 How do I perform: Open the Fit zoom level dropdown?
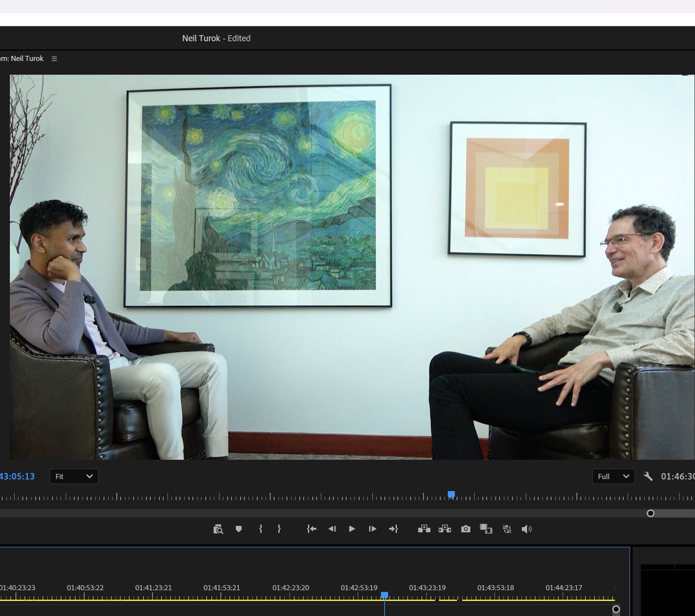pyautogui.click(x=74, y=476)
